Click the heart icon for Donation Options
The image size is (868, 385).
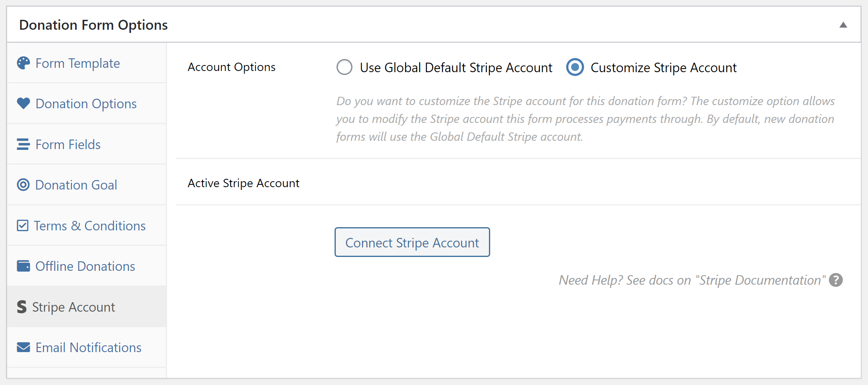pos(23,103)
